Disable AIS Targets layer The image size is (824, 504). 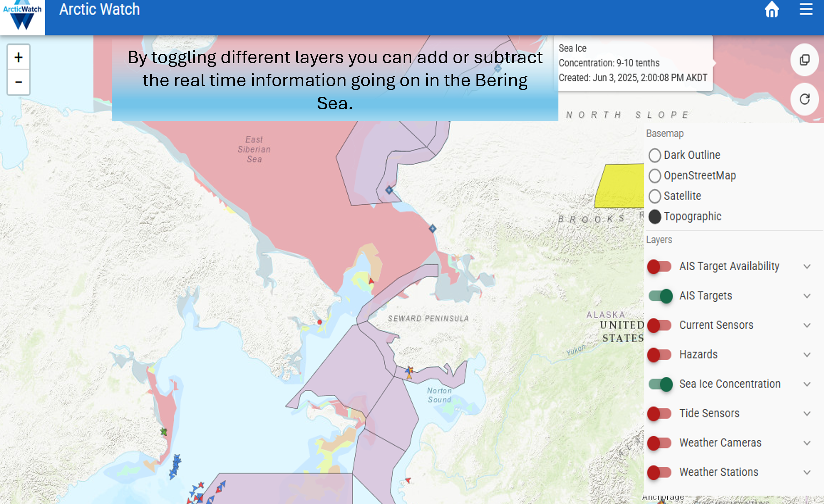pos(660,296)
